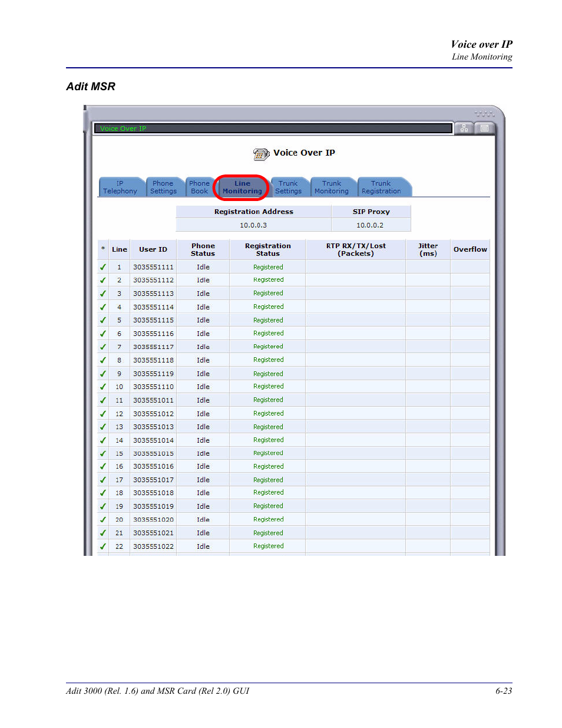
Task: Switch to the Phone Settings tab
Action: (163, 187)
